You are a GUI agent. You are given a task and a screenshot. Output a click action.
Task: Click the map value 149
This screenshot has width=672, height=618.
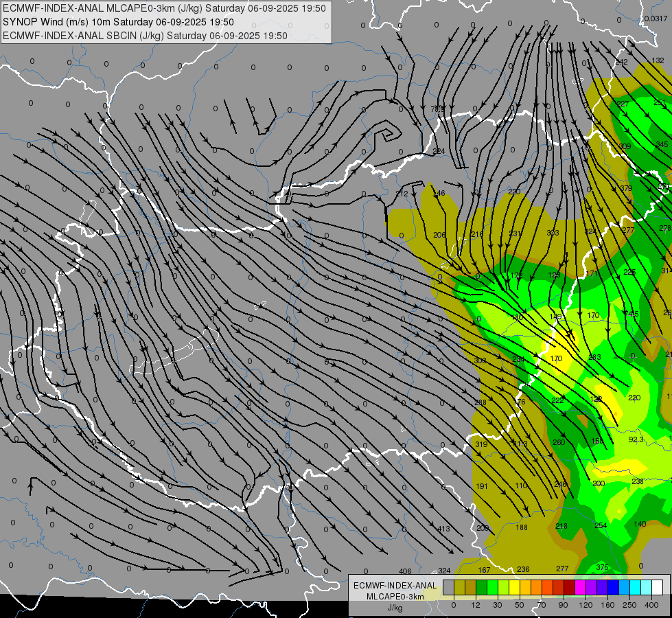click(555, 317)
